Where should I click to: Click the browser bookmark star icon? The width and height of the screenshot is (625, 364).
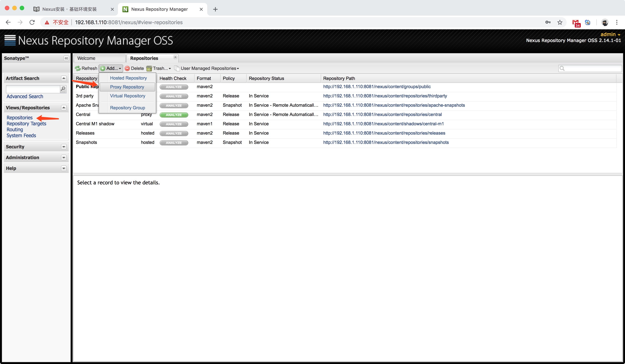pyautogui.click(x=560, y=22)
